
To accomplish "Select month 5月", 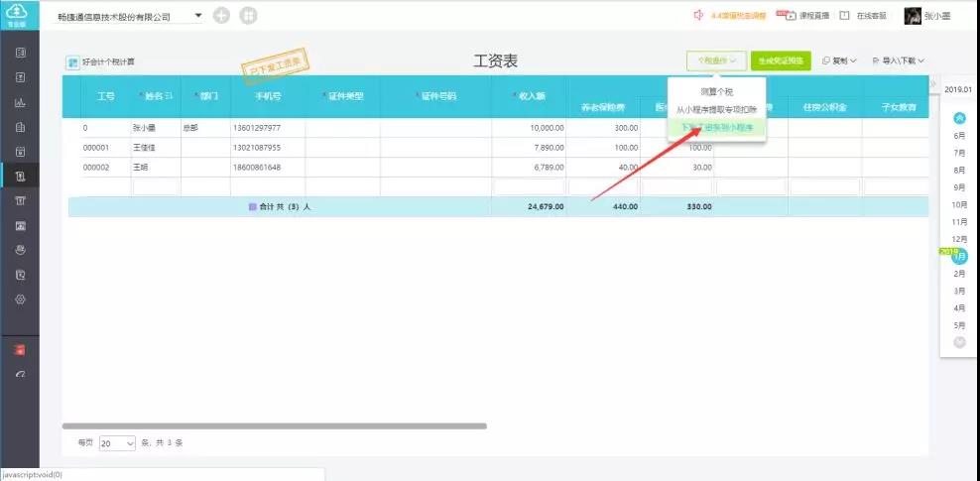I will coord(959,325).
